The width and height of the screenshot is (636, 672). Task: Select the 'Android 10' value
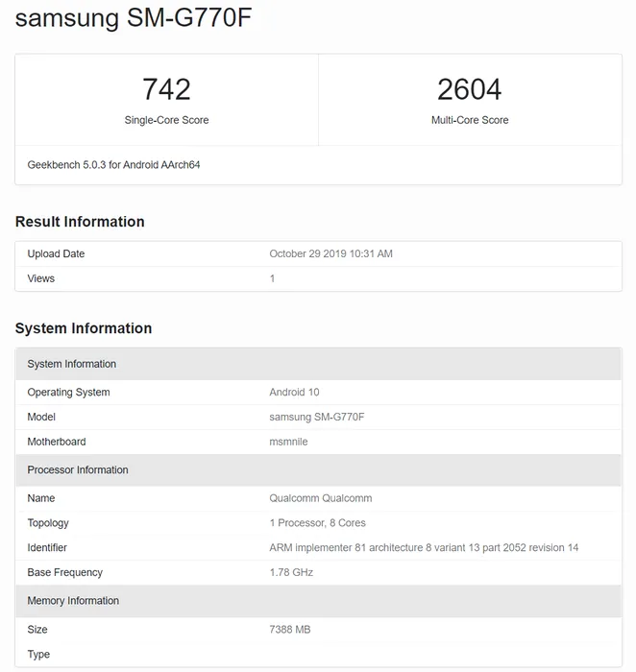(x=294, y=392)
